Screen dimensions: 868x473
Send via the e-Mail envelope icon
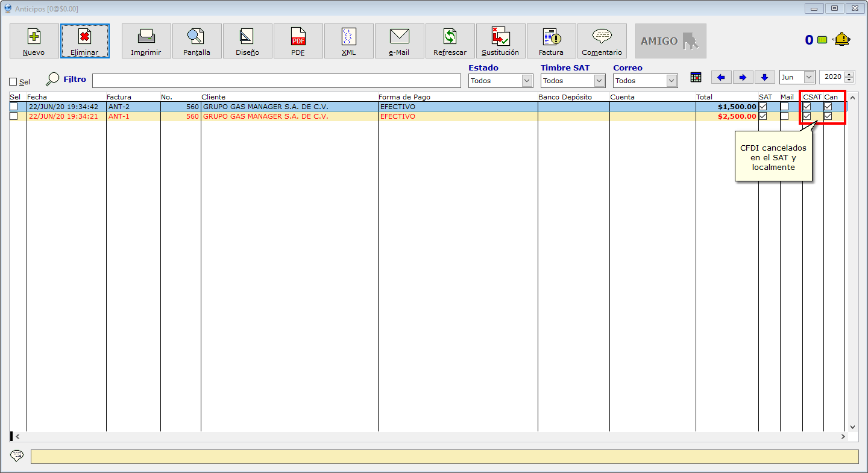click(x=399, y=37)
